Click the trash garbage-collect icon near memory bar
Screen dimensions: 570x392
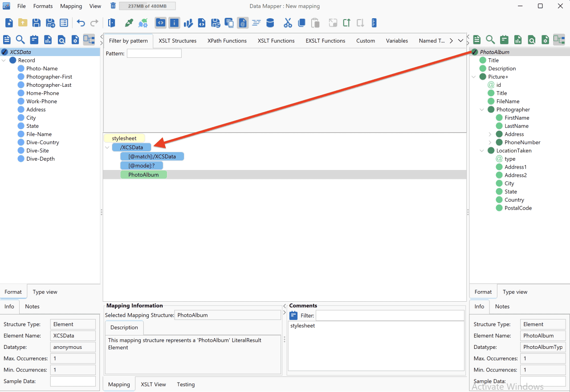click(x=113, y=6)
